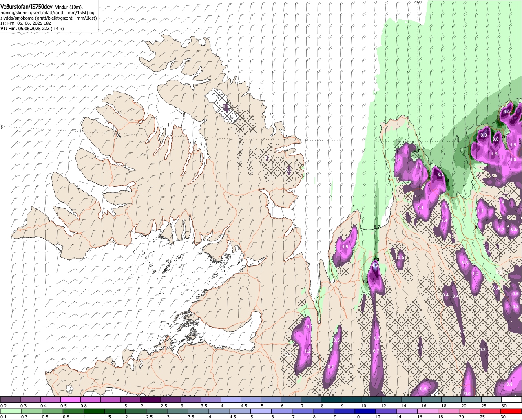Click the 4.5 precipitation peak value on the map
Screen dimensions: 522x420
click(376, 265)
